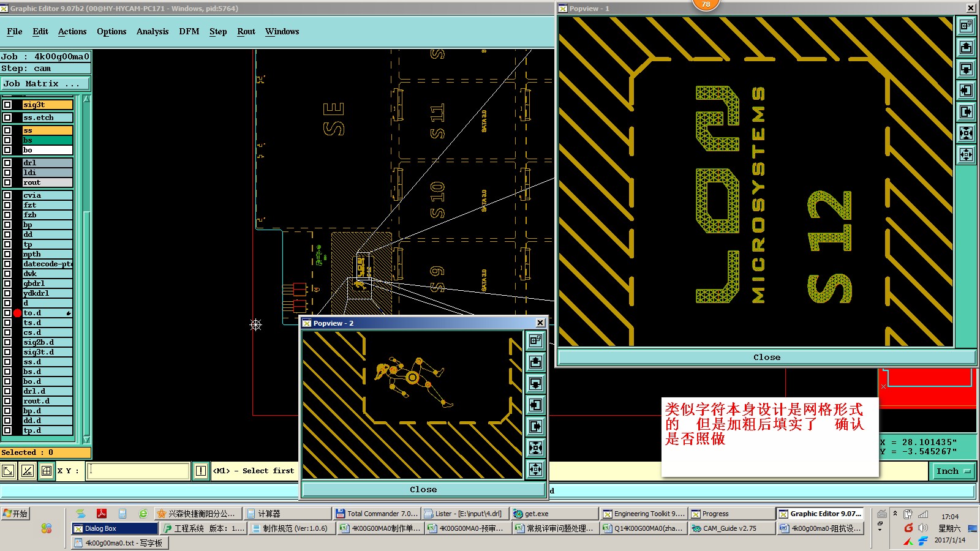Switch to CAM_Guide v2.75 in the taskbar

tap(732, 528)
